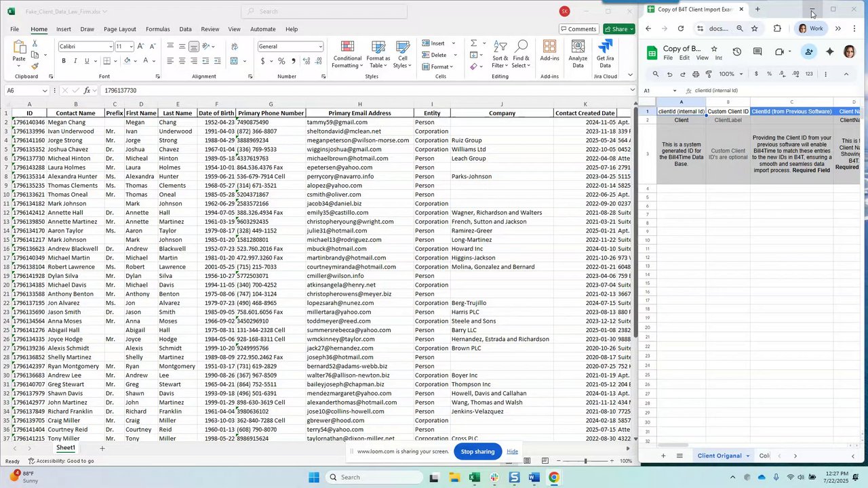The width and height of the screenshot is (868, 488).
Task: Click Sort & Filter in Excel
Action: 500,54
